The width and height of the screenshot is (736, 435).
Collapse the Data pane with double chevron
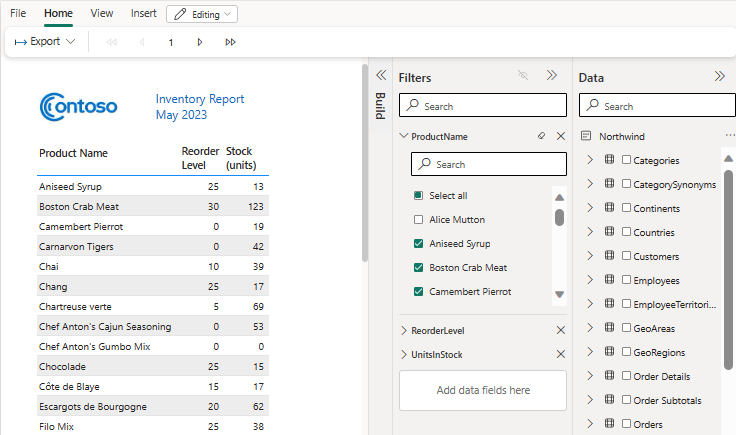tap(719, 76)
